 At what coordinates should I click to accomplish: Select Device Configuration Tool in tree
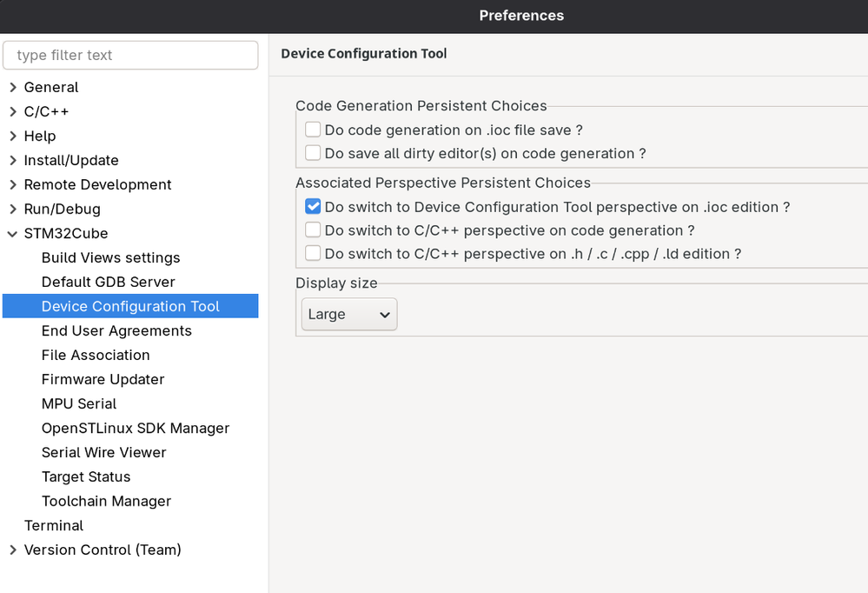(130, 306)
